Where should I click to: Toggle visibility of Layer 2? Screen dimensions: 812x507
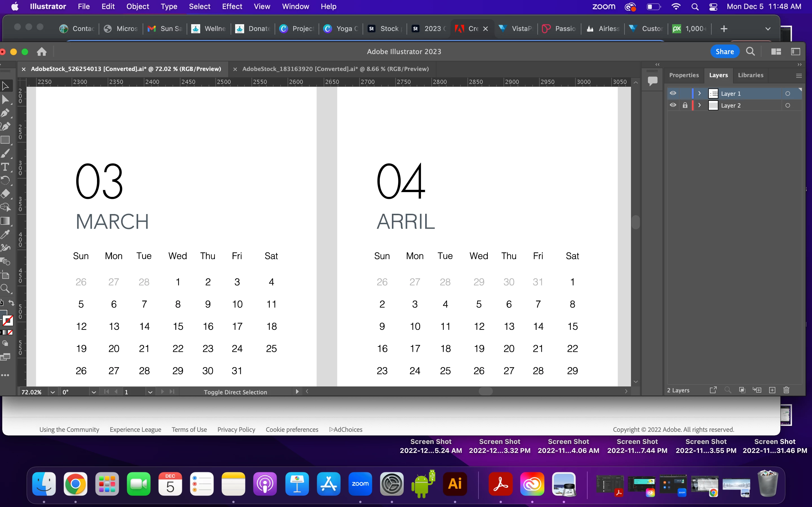click(673, 105)
